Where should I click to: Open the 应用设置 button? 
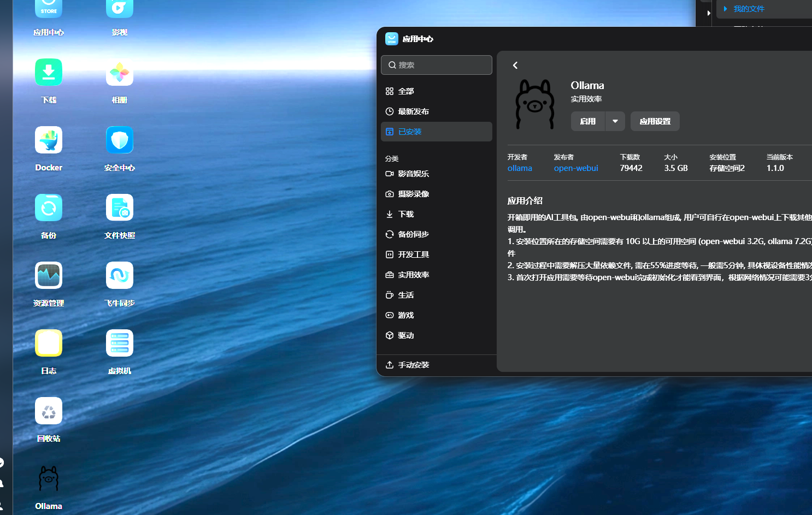point(655,121)
